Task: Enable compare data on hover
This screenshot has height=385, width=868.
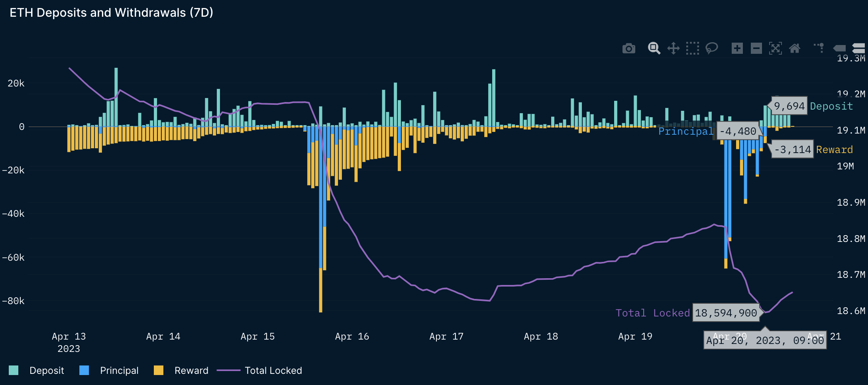Action: [x=858, y=48]
